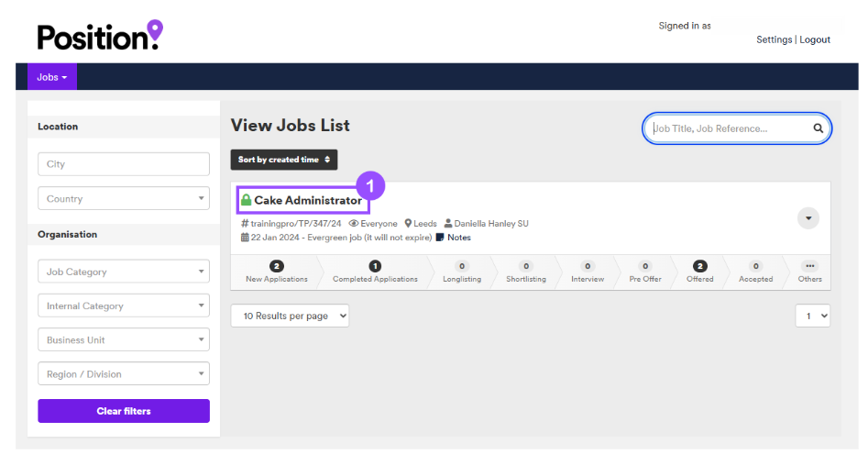The width and height of the screenshot is (868, 455).
Task: Click the calendar icon next to 22 Jan 2024
Action: click(245, 237)
